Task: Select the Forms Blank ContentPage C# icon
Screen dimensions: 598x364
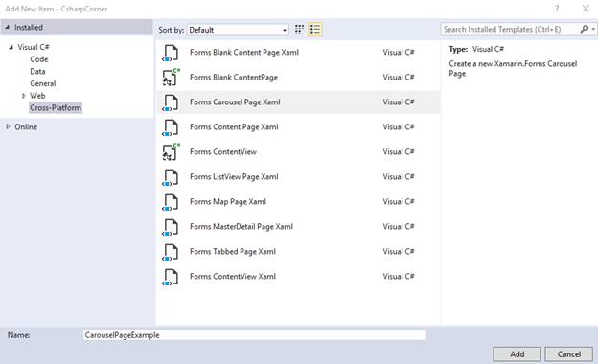Action: point(171,78)
